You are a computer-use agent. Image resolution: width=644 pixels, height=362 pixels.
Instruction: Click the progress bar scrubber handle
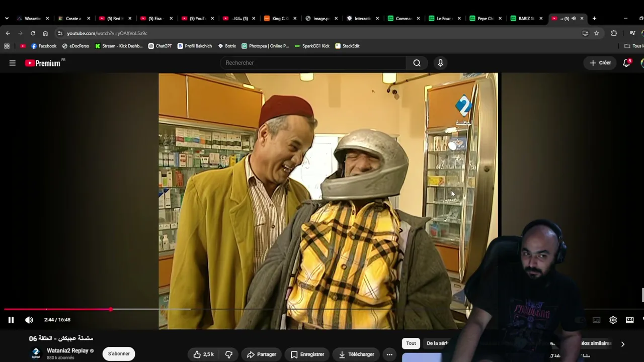[x=111, y=309]
